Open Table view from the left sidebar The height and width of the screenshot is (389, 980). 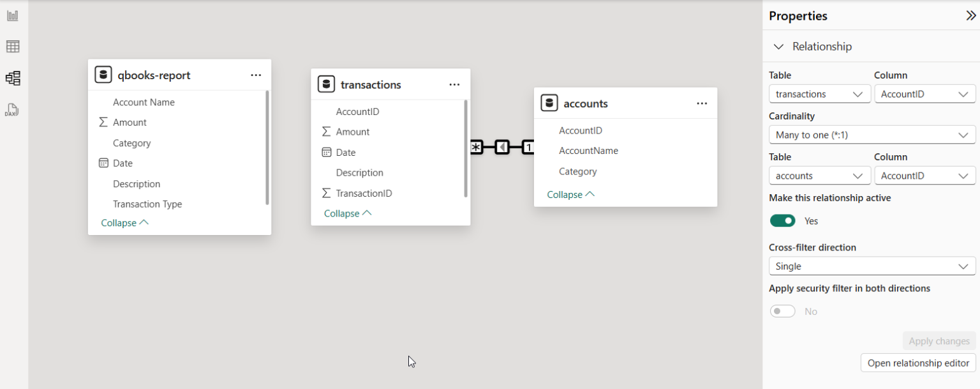coord(12,46)
